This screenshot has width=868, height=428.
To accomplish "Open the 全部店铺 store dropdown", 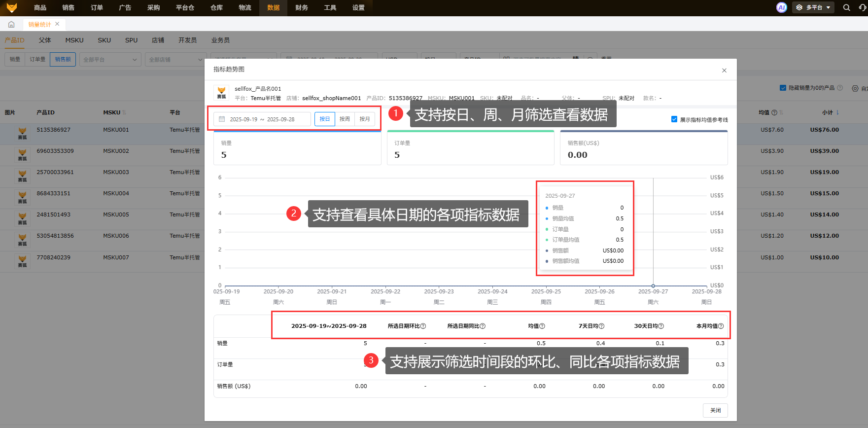I will [175, 60].
